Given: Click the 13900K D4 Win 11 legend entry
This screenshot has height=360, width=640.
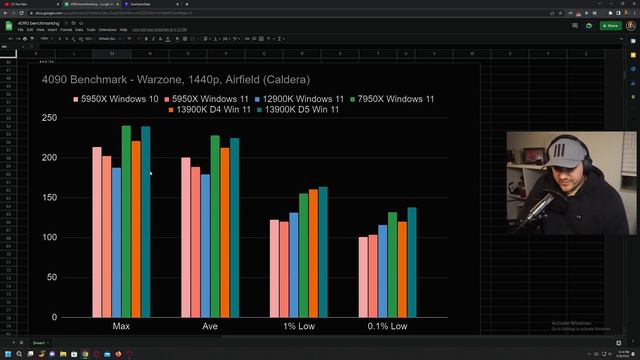Looking at the screenshot, I should pyautogui.click(x=209, y=109).
